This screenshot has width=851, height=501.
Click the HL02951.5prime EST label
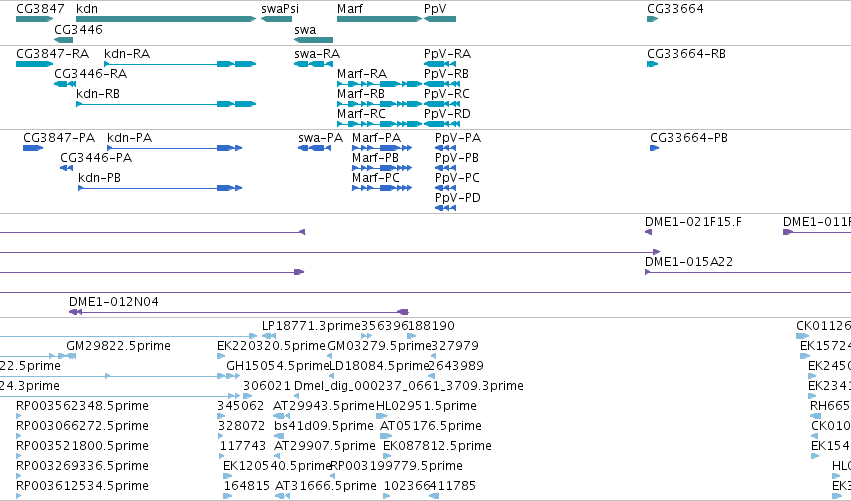pos(426,406)
